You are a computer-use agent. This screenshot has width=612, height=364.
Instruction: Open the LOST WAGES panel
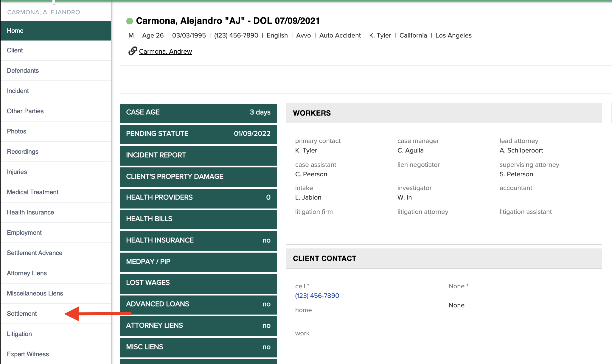tap(198, 283)
